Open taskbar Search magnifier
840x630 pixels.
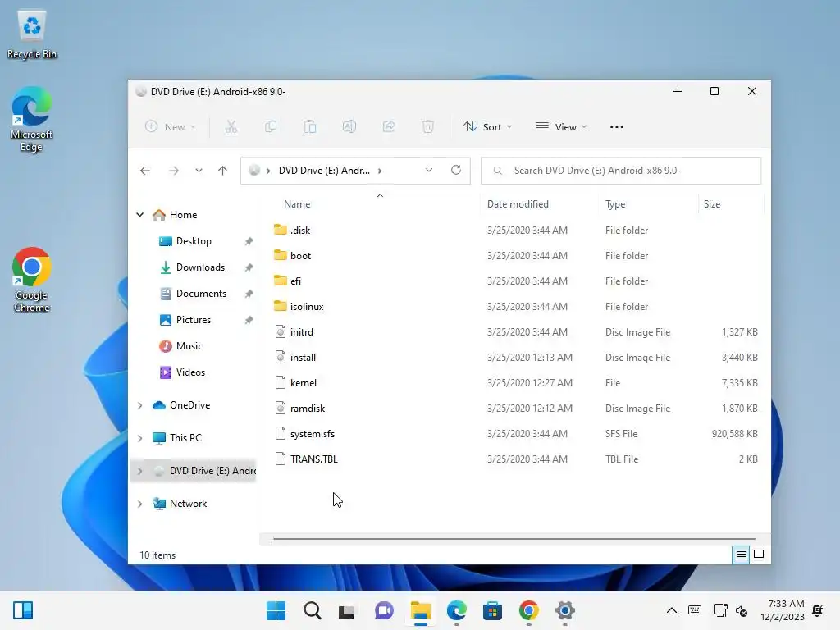pos(313,610)
